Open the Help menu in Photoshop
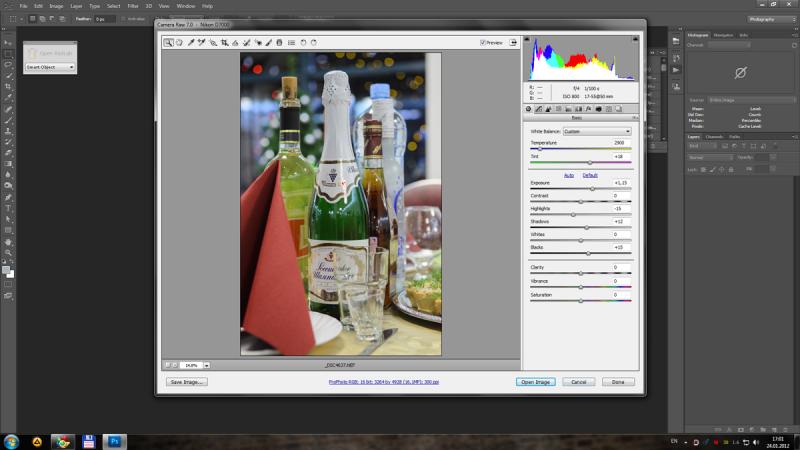 click(207, 6)
